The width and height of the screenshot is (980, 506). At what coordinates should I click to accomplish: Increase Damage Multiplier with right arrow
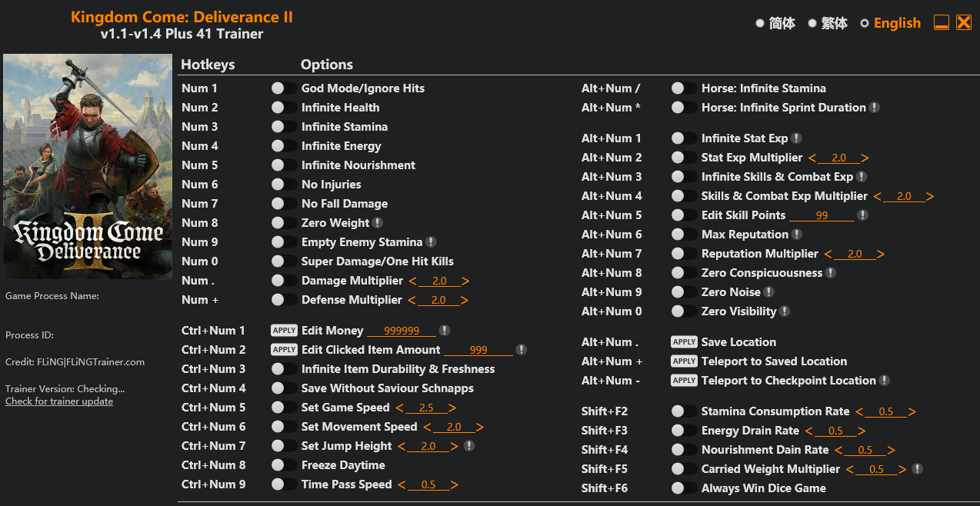[x=465, y=281]
